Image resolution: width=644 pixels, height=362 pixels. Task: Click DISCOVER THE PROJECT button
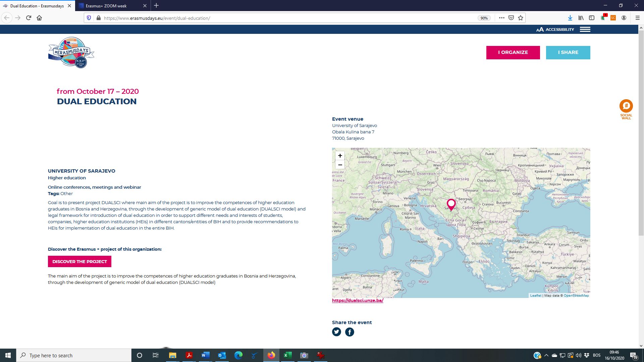tap(79, 261)
